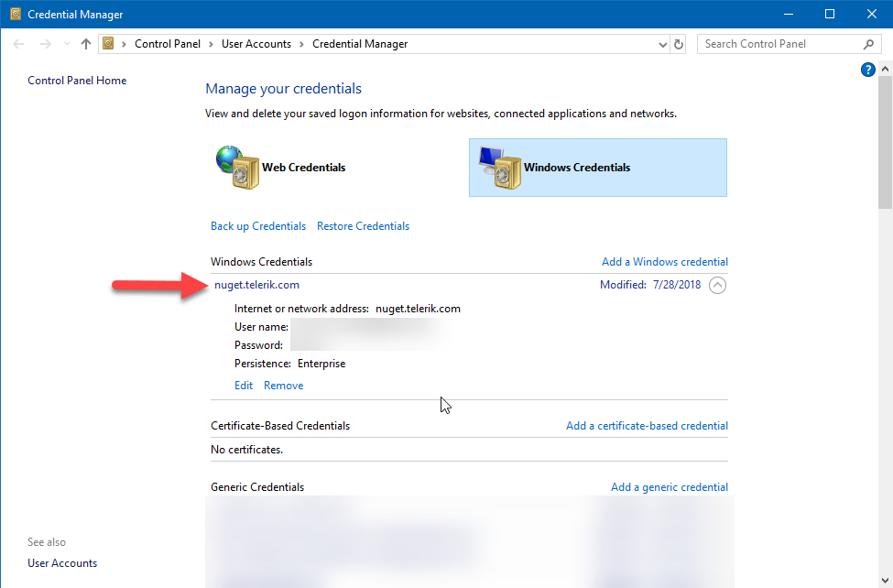Click the up navigation arrow
This screenshot has width=893, height=588.
[x=84, y=43]
